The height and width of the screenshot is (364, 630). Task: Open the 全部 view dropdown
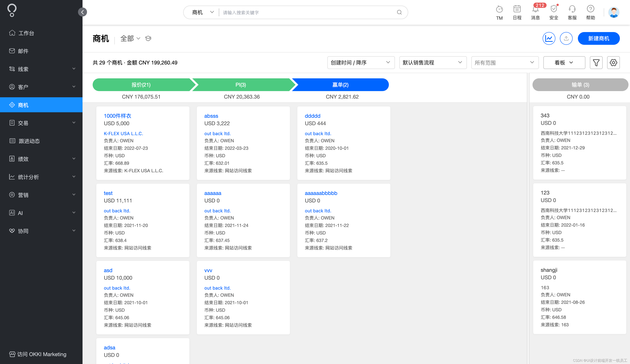[130, 38]
